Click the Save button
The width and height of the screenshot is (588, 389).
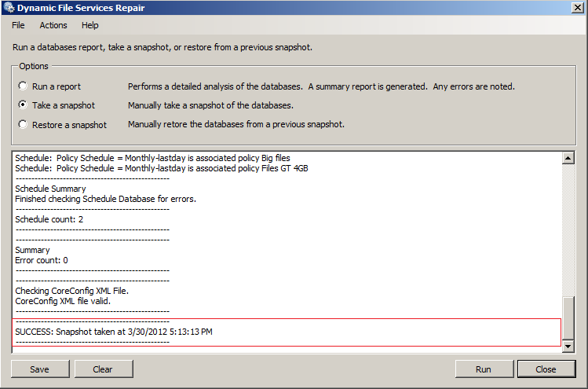tap(39, 369)
